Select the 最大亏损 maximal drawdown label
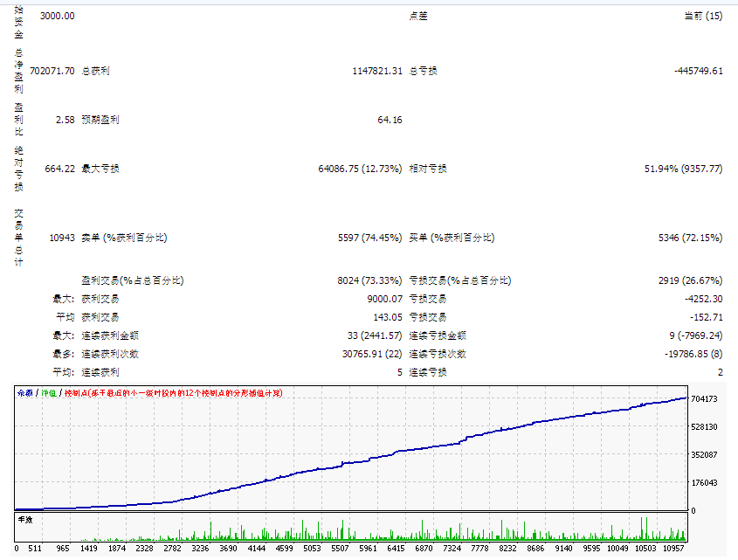Image resolution: width=738 pixels, height=560 pixels. pos(100,169)
